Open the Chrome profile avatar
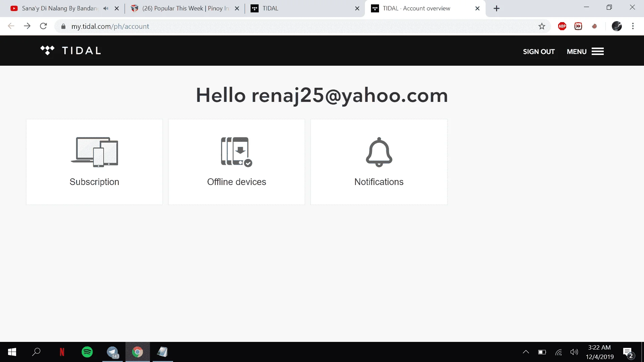Viewport: 644px width, 362px height. pos(617,26)
